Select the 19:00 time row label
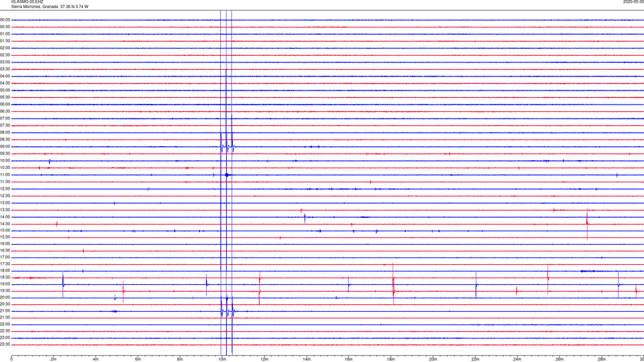 5,284
